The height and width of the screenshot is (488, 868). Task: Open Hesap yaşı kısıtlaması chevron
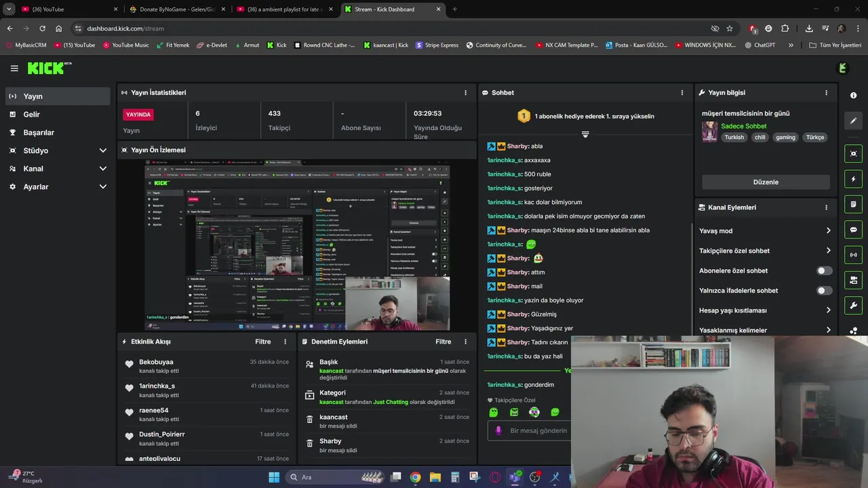pyautogui.click(x=828, y=310)
